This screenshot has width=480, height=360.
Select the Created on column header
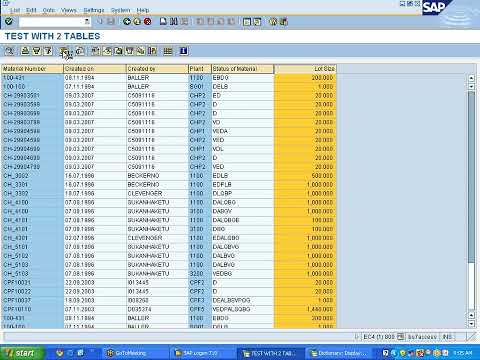tap(95, 69)
